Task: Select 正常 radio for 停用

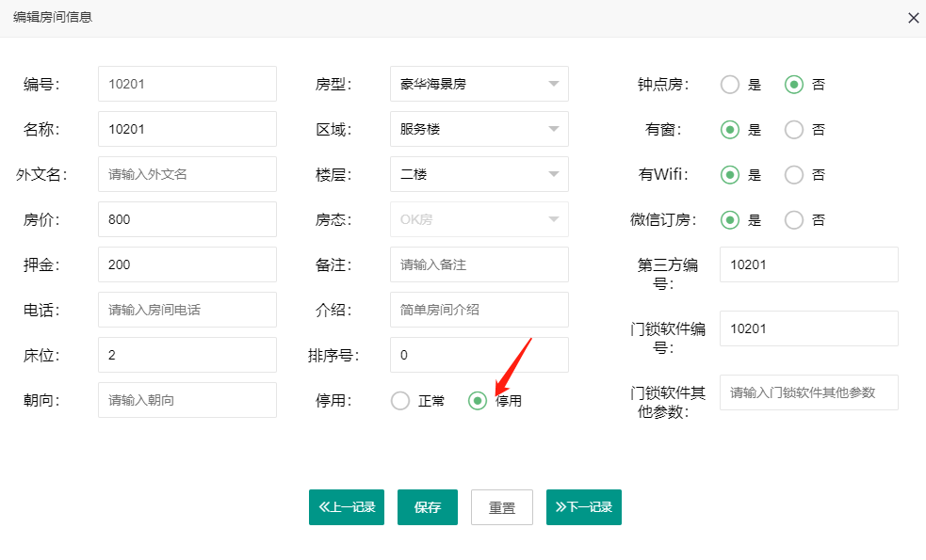Action: point(400,401)
